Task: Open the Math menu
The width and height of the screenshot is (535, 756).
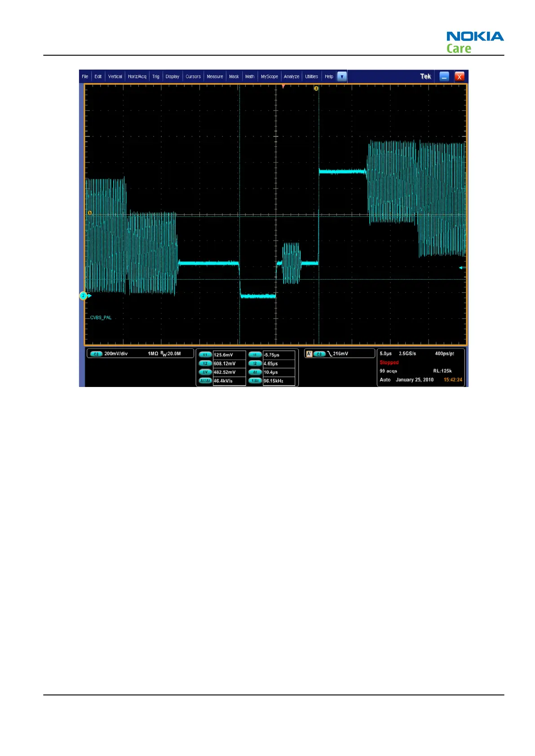Action: (250, 76)
